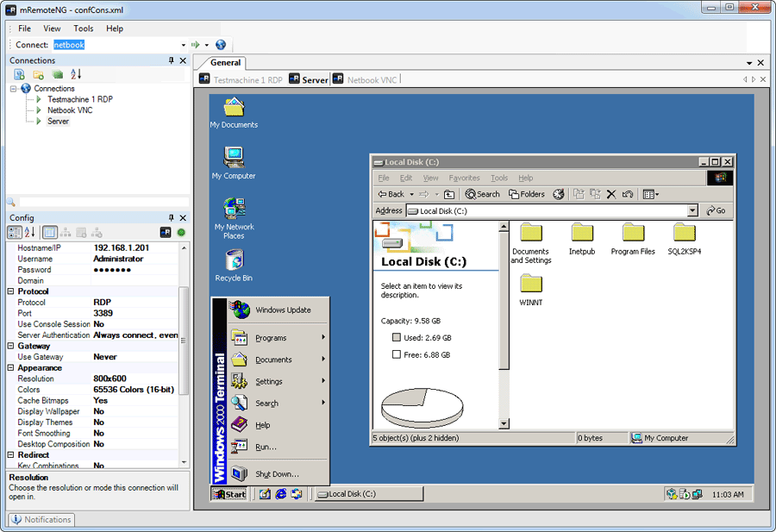Viewport: 776px width, 532px height.
Task: Select the New Connection icon in Connections panel
Action: [x=19, y=73]
